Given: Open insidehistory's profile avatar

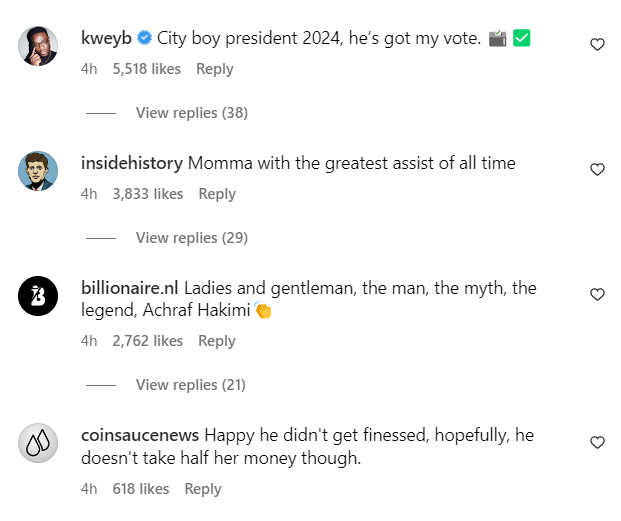Looking at the screenshot, I should coord(44,171).
